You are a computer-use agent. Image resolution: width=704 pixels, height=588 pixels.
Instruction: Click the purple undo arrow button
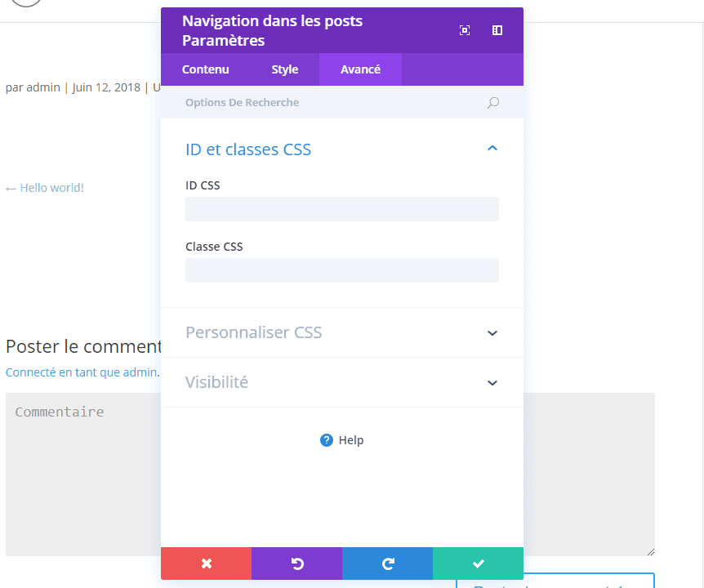pyautogui.click(x=297, y=563)
